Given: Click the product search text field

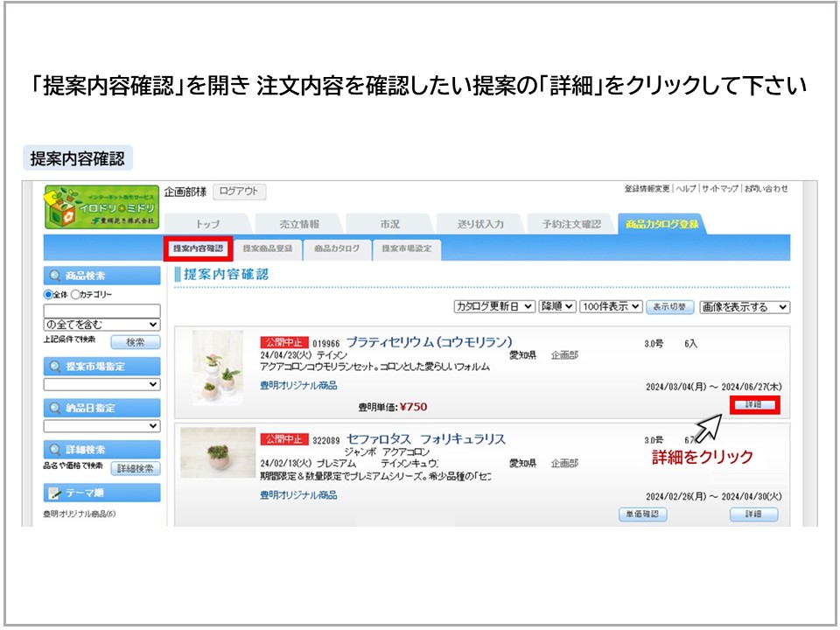Looking at the screenshot, I should 102,311.
